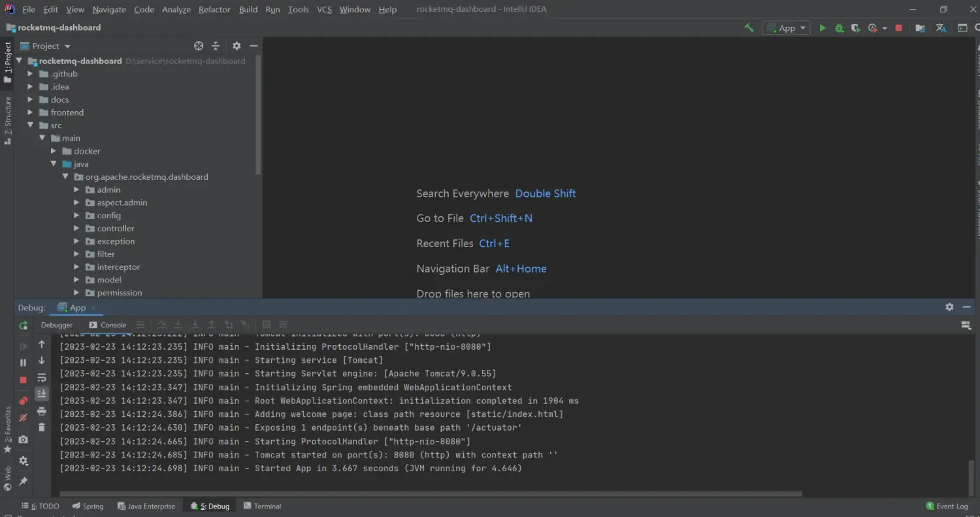Open Project panel settings gear
The image size is (980, 517).
[237, 46]
